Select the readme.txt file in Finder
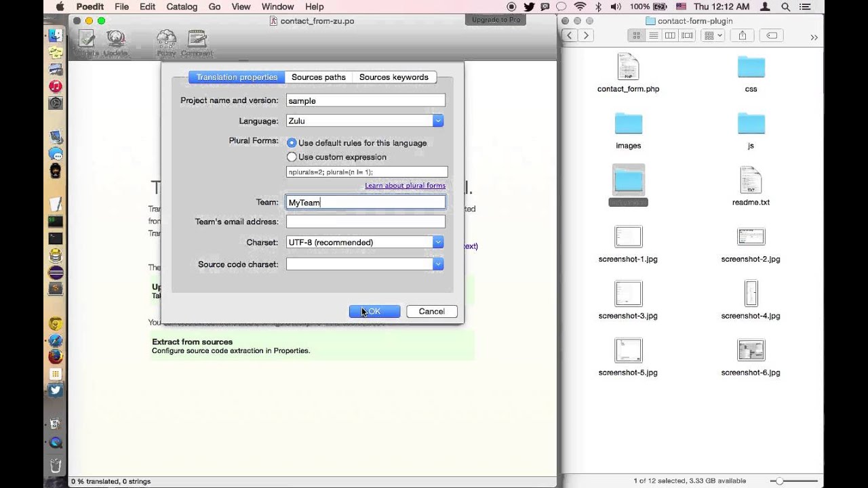The image size is (868, 488). 751,181
